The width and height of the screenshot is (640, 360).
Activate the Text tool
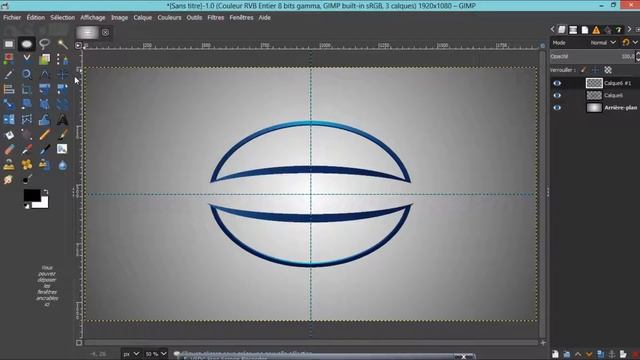tap(62, 120)
